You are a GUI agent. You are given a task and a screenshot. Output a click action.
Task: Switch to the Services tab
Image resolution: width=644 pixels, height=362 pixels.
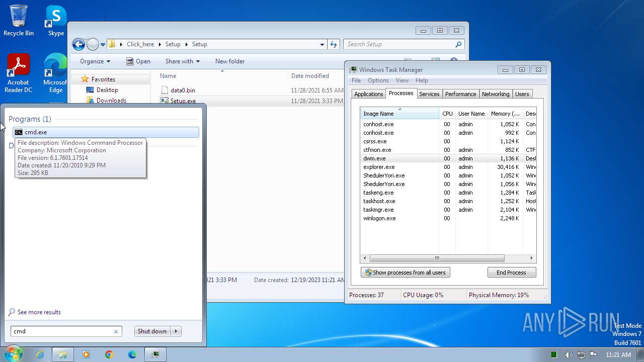pyautogui.click(x=429, y=94)
